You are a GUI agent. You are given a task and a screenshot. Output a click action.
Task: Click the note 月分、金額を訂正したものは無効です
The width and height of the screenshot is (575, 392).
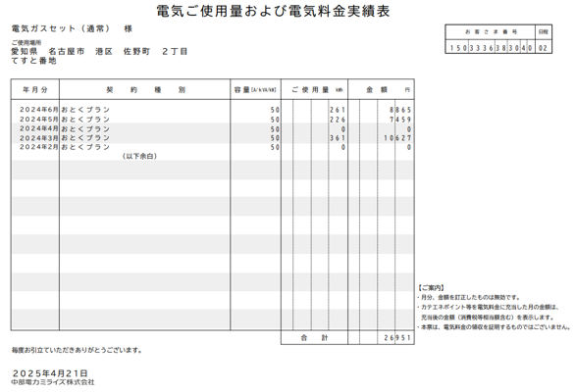[x=468, y=298]
